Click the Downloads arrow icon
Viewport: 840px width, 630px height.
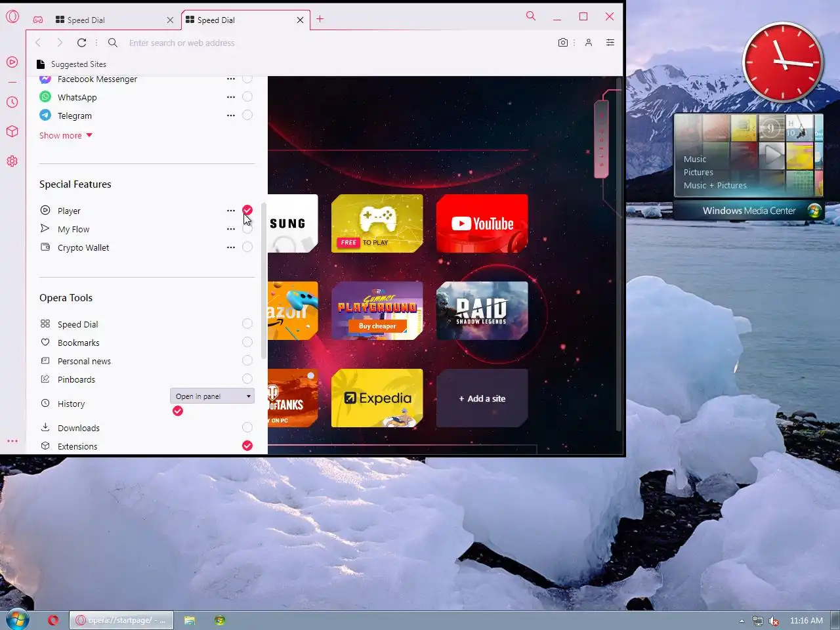click(x=45, y=427)
